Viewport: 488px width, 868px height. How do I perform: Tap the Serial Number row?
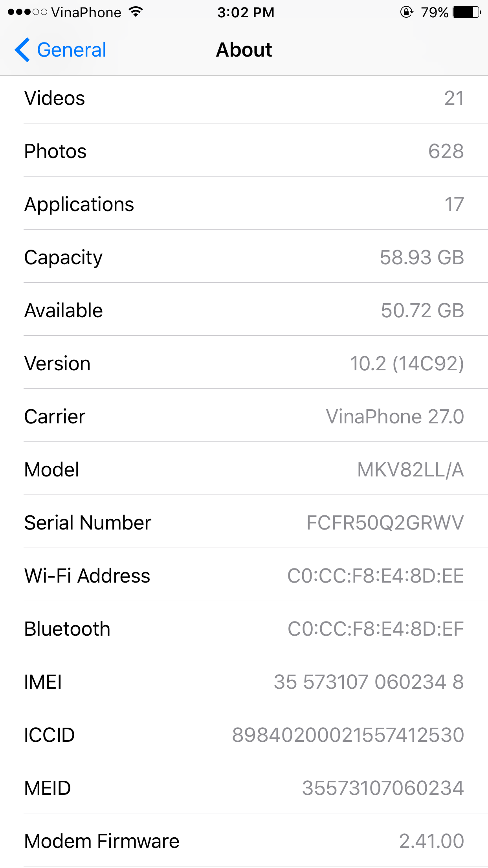pos(244,523)
